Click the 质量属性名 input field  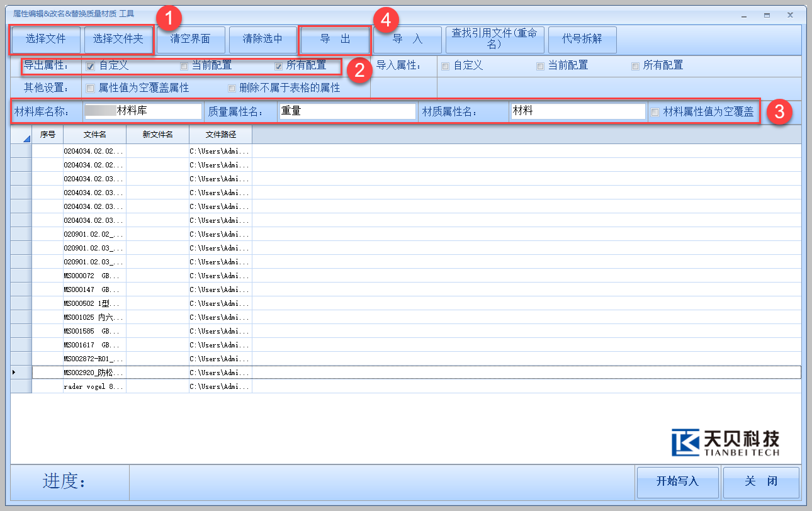pos(347,112)
